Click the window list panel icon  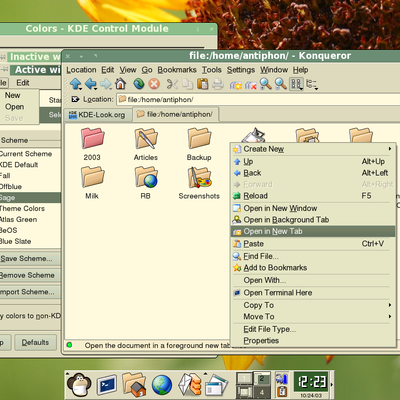[216, 385]
